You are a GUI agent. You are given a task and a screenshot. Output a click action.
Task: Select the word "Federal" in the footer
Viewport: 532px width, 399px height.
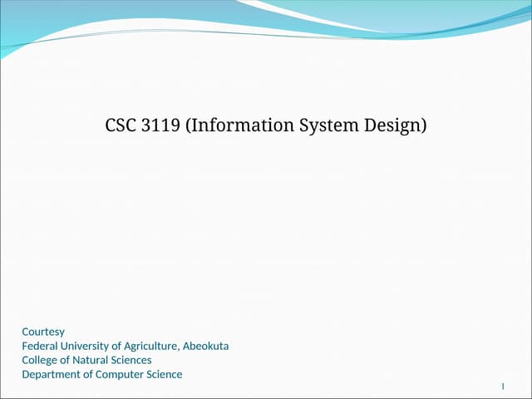coord(40,346)
